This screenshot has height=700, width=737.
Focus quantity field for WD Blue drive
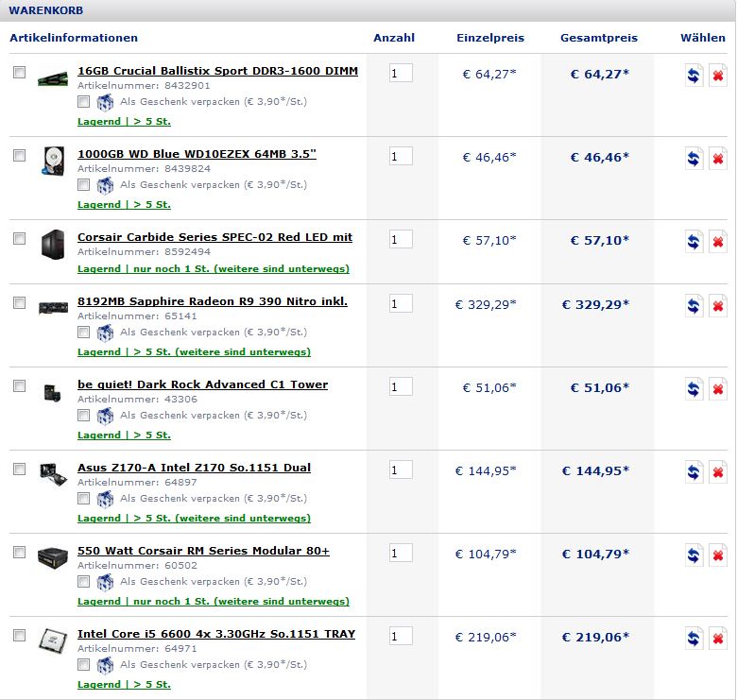(401, 156)
